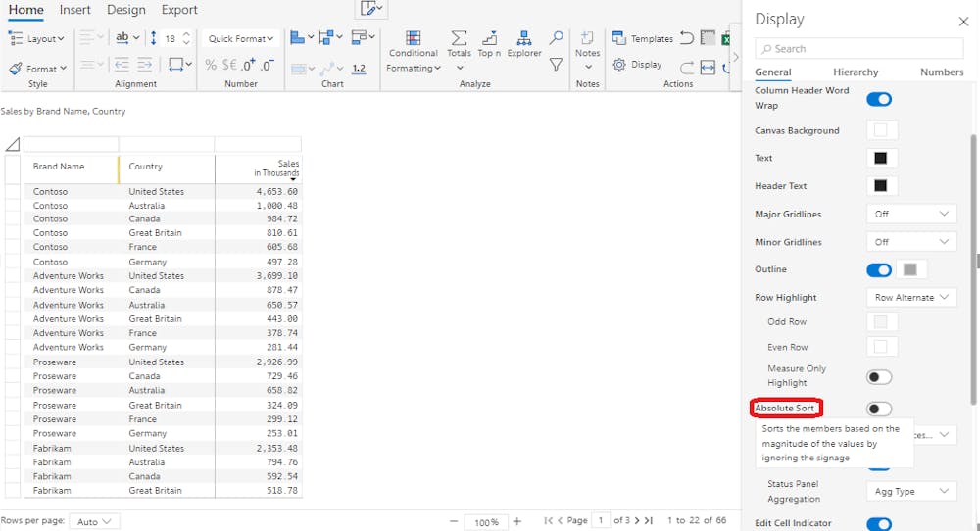Click the Undo arrow icon
The width and height of the screenshot is (980, 531).
click(687, 38)
